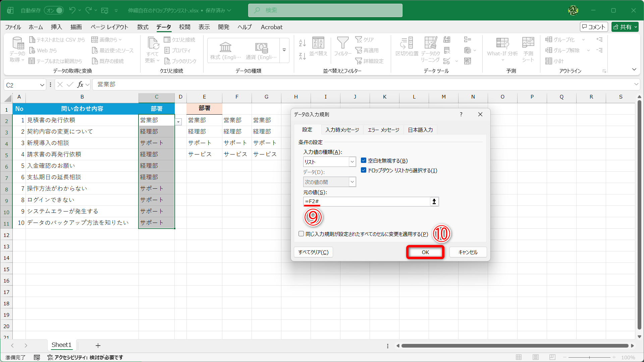Click すべてクリア in the dialog
644x362 pixels.
(x=313, y=252)
